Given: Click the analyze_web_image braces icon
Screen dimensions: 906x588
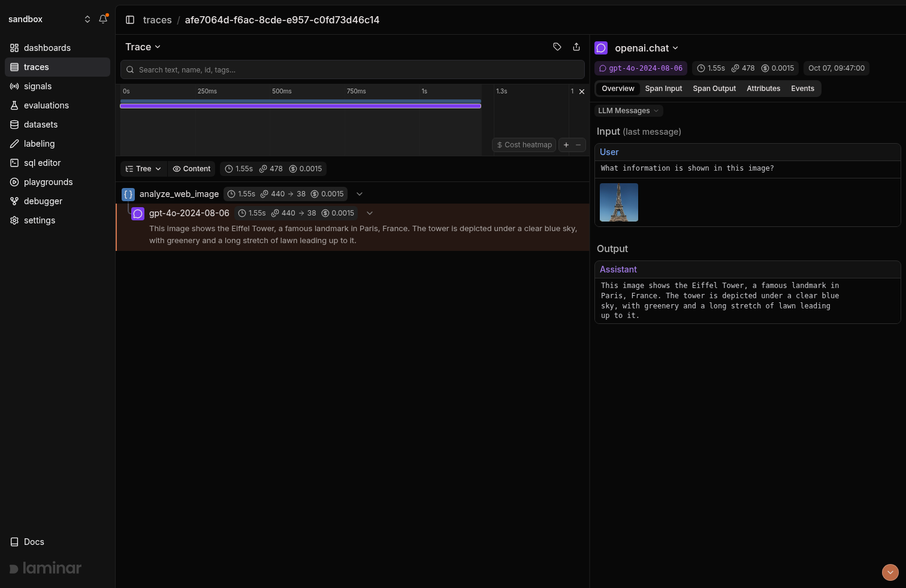Looking at the screenshot, I should (128, 194).
